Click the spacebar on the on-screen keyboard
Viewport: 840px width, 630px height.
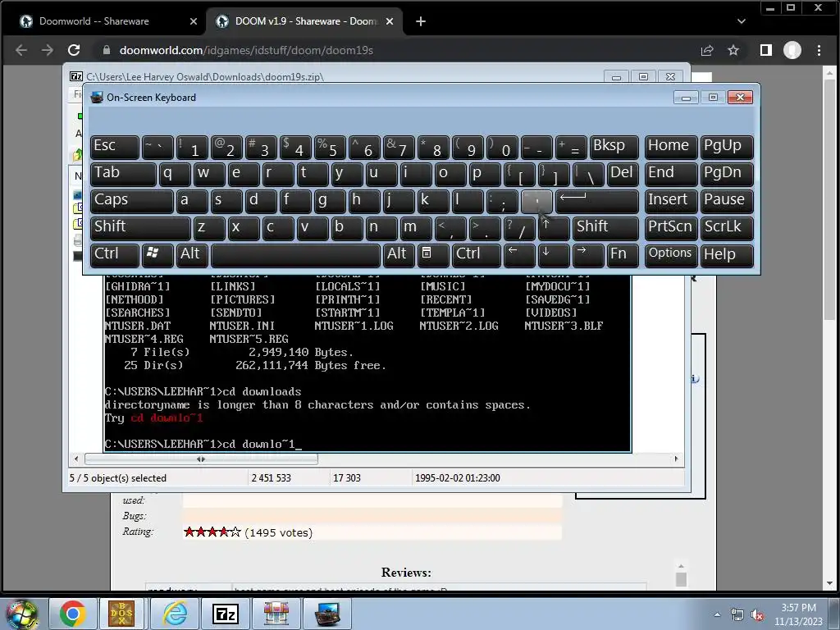[x=295, y=255]
